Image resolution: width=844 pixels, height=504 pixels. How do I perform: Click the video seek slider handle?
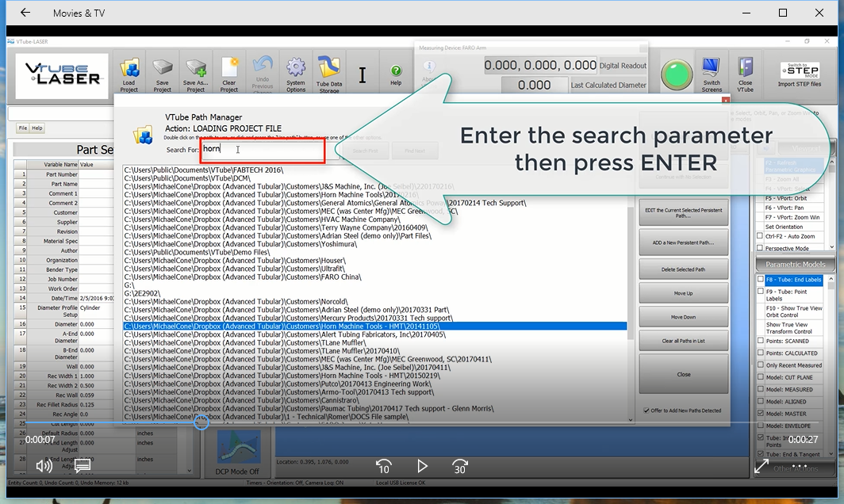201,422
